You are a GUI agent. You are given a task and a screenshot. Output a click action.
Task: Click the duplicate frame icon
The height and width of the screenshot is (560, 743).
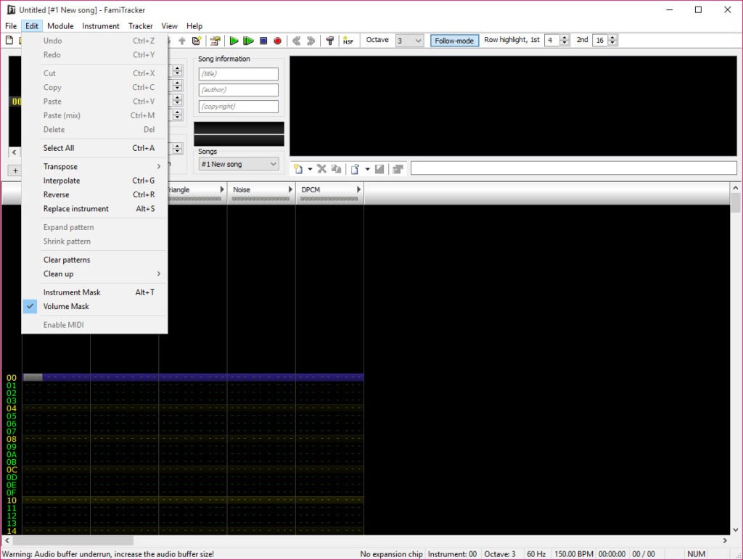point(196,41)
